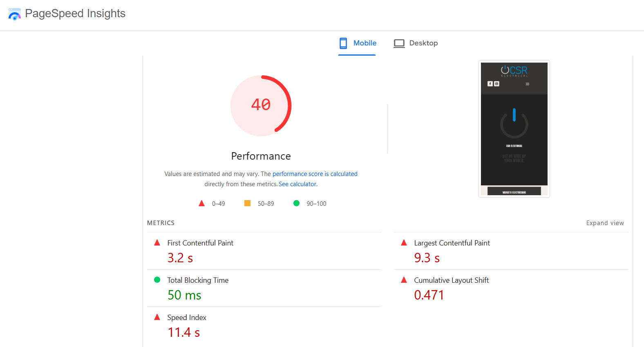This screenshot has height=347, width=644.
Task: Switch to the Mobile tab
Action: [357, 43]
